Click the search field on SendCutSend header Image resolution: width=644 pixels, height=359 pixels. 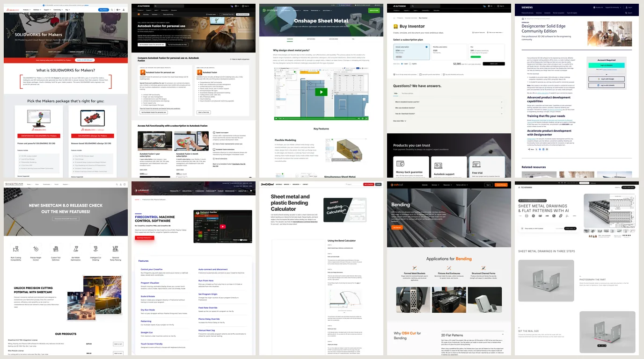[x=353, y=184]
